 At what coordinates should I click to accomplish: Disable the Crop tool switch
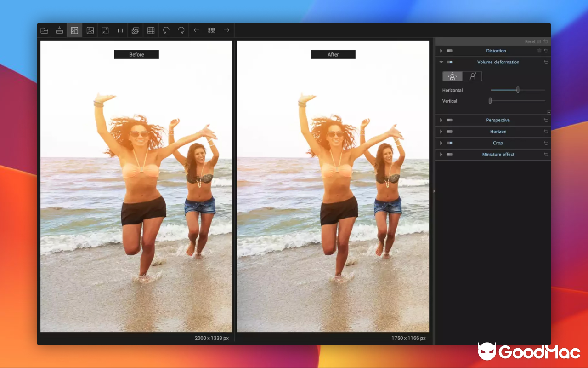coord(449,143)
